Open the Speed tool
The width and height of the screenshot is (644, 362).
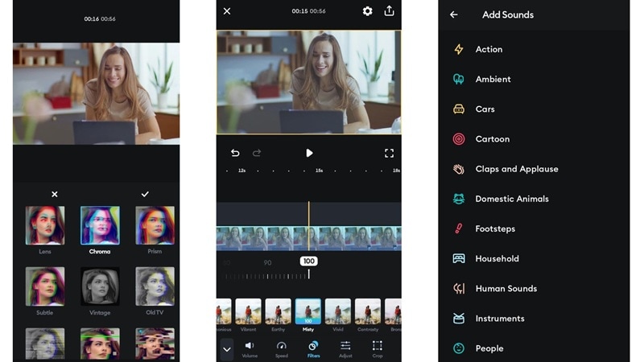click(x=281, y=349)
